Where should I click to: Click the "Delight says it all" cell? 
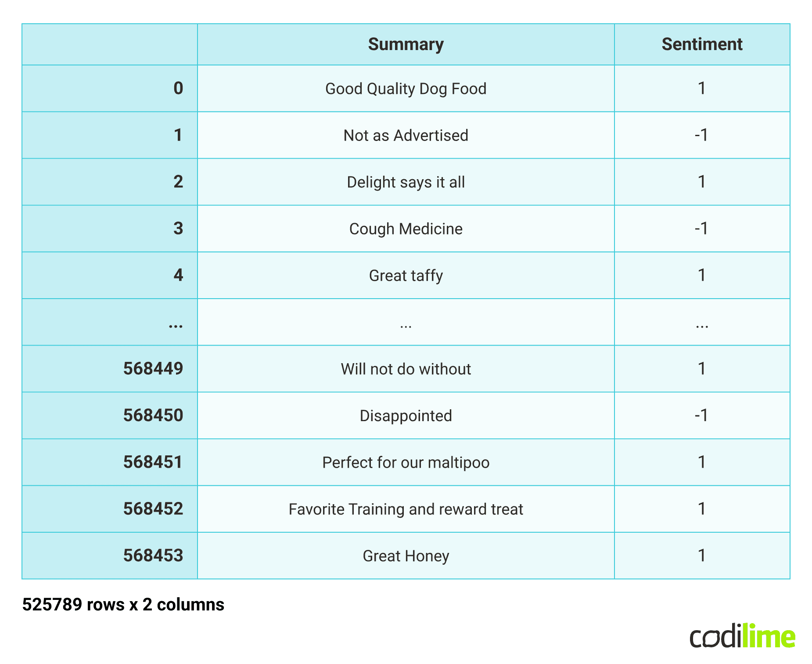(x=406, y=182)
